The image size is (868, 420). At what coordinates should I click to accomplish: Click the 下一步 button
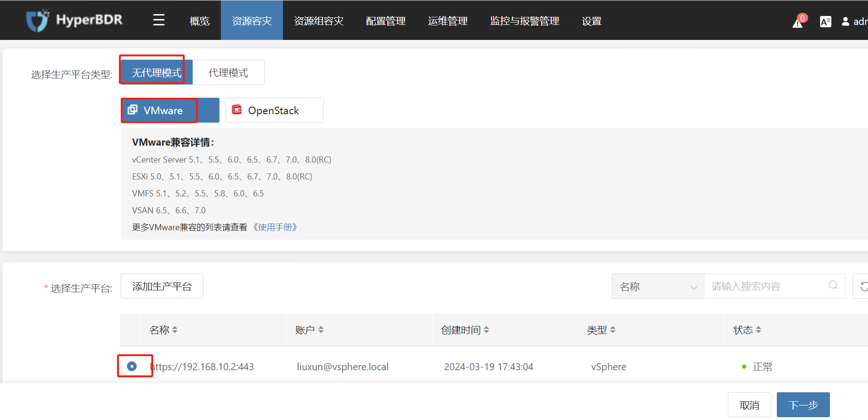pyautogui.click(x=803, y=405)
